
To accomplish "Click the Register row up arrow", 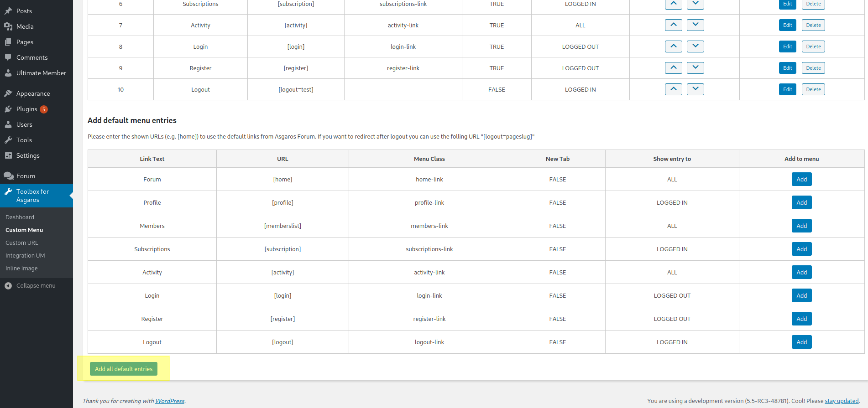I will point(673,68).
